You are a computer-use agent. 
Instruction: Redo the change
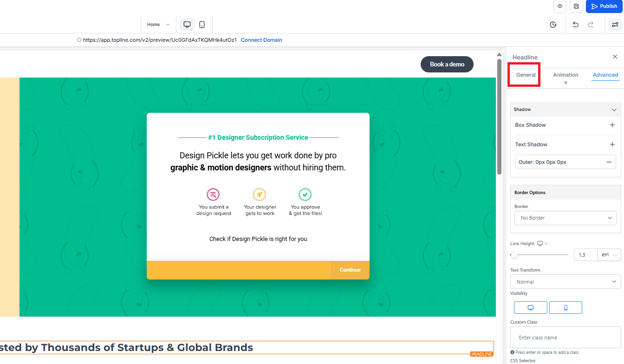pos(591,25)
